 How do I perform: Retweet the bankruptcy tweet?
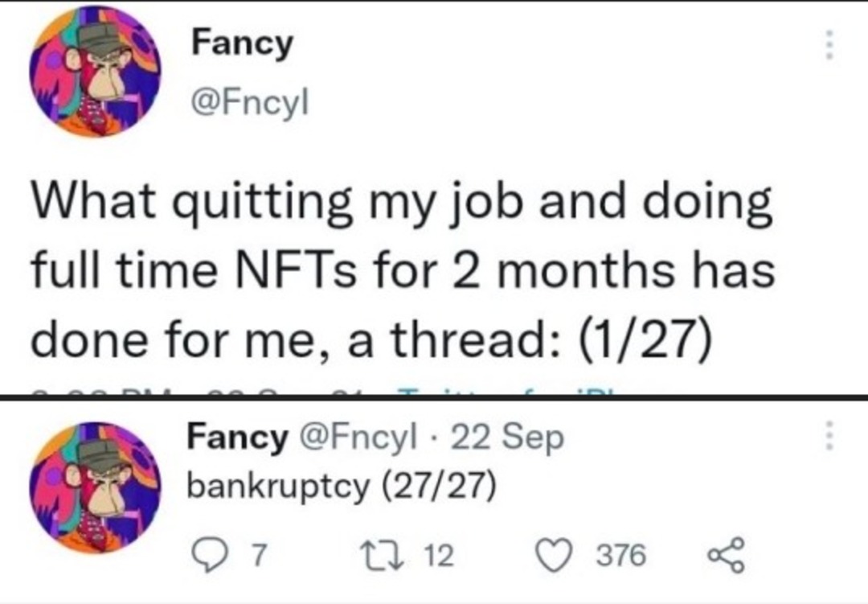tap(396, 554)
